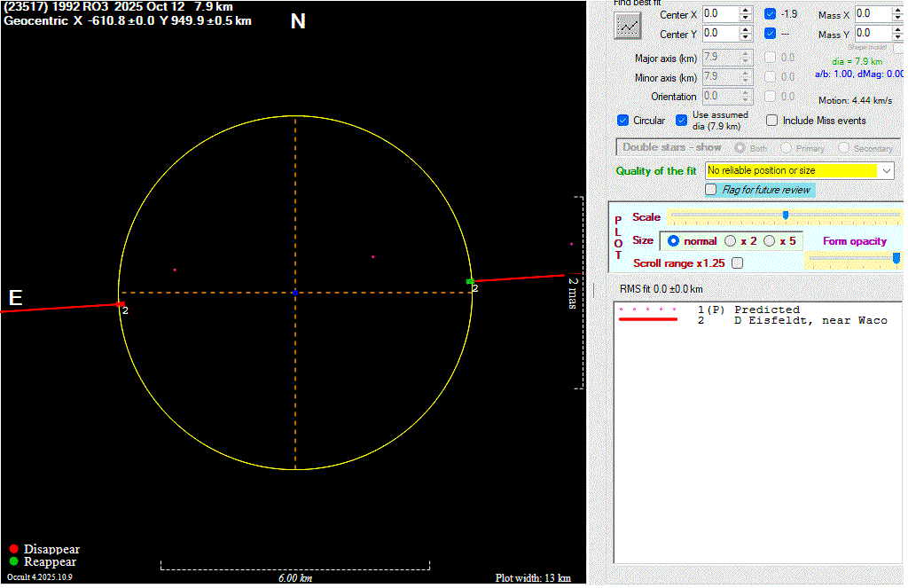Click Center Y spinner down arrow
The height and width of the screenshot is (588, 908).
pyautogui.click(x=746, y=38)
